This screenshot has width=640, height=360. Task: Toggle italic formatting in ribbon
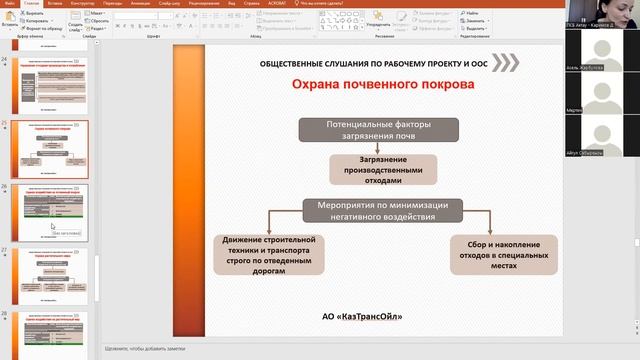click(124, 26)
